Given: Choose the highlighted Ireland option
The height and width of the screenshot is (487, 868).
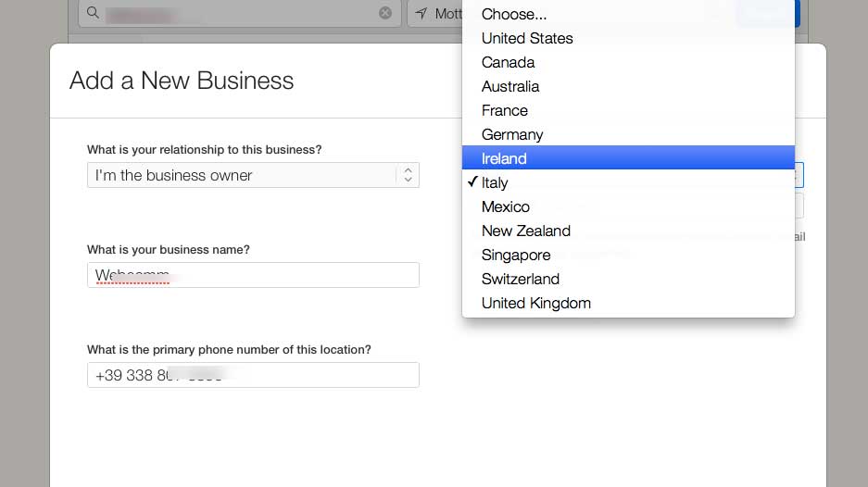Looking at the screenshot, I should pyautogui.click(x=504, y=158).
